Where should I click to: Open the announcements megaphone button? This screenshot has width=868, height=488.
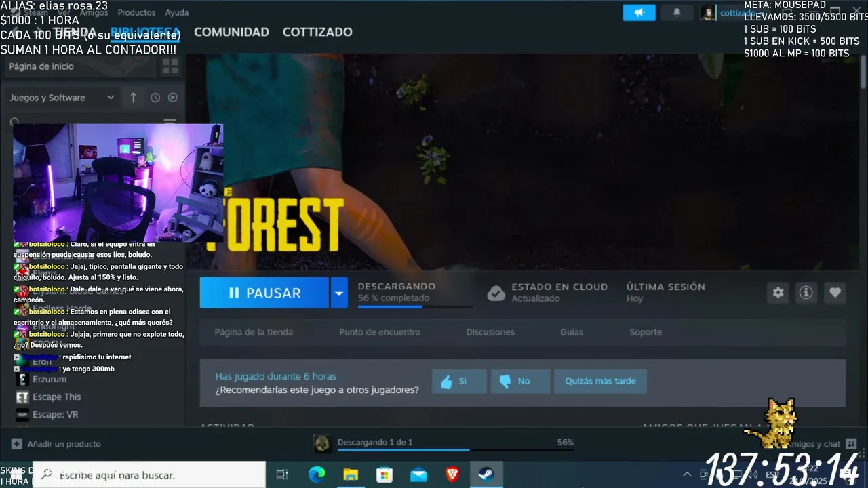click(639, 12)
